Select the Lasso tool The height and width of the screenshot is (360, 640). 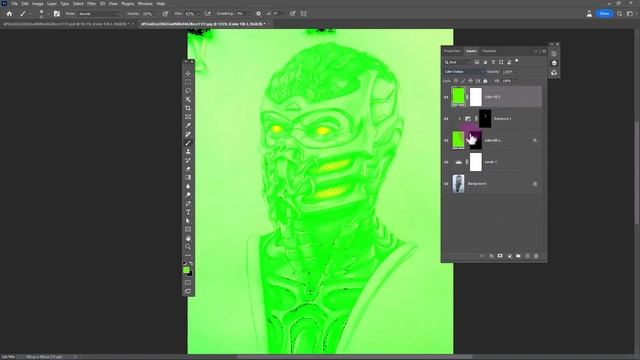point(188,91)
